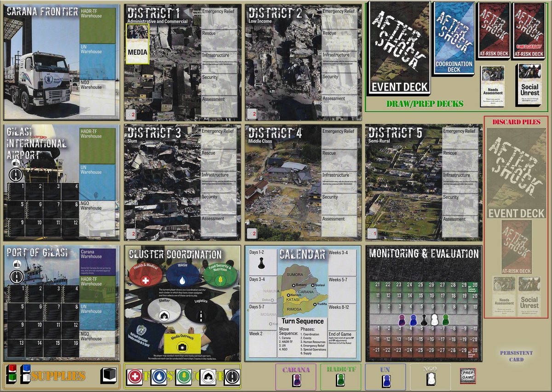Click District 5 value marker showing 1
Screen dimensions: 552x392
(373, 234)
